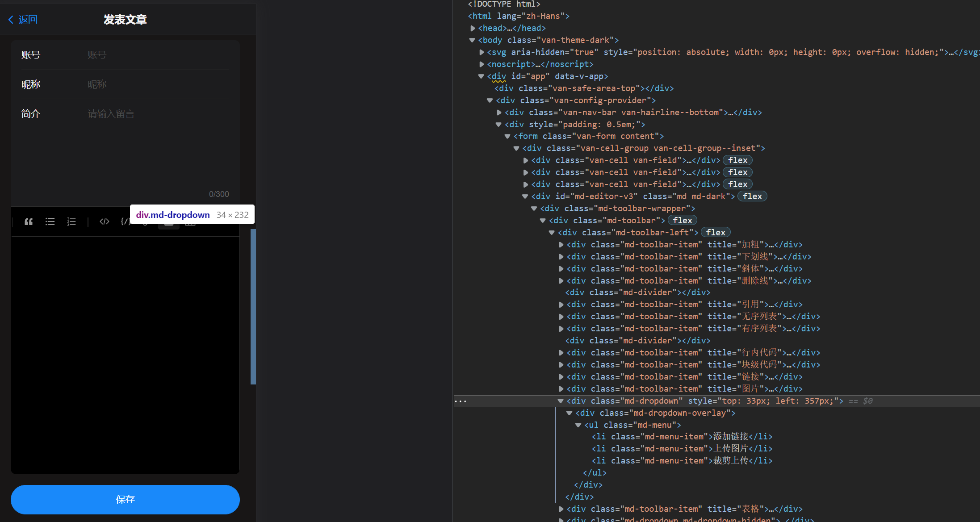
Task: Open the ellipsis actions on selected DOM row
Action: coord(460,401)
